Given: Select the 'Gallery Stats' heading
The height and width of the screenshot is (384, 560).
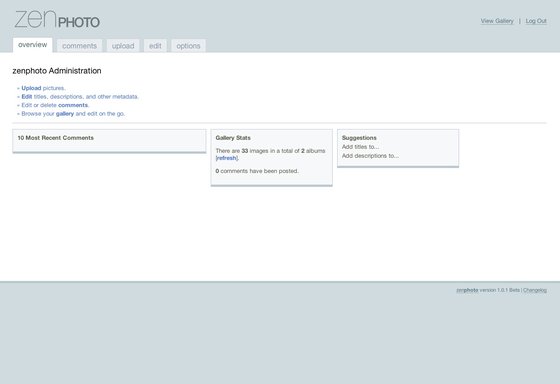Looking at the screenshot, I should pyautogui.click(x=233, y=138).
